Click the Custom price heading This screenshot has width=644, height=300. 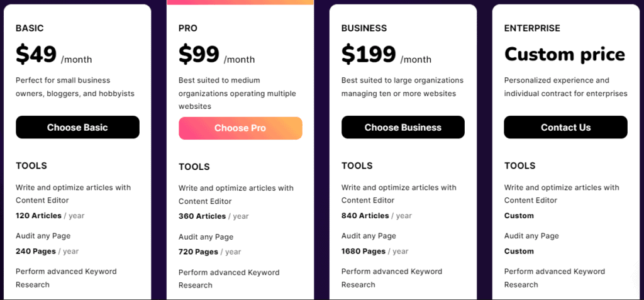pos(565,55)
